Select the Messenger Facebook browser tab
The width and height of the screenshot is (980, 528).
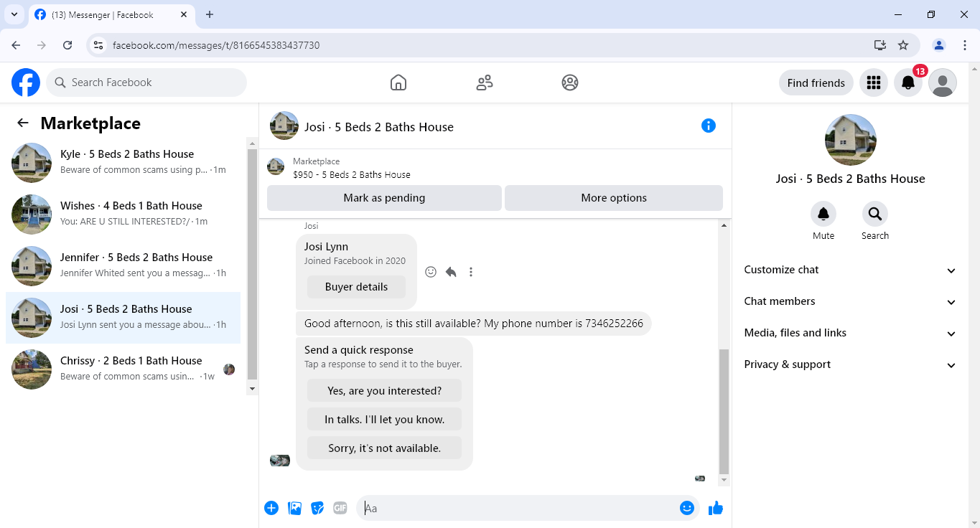click(x=111, y=14)
